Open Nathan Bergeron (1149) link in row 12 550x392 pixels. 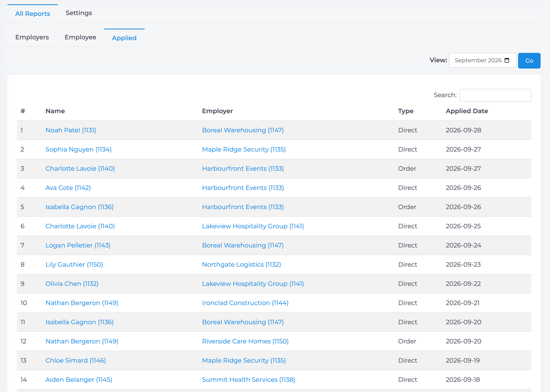pyautogui.click(x=82, y=341)
